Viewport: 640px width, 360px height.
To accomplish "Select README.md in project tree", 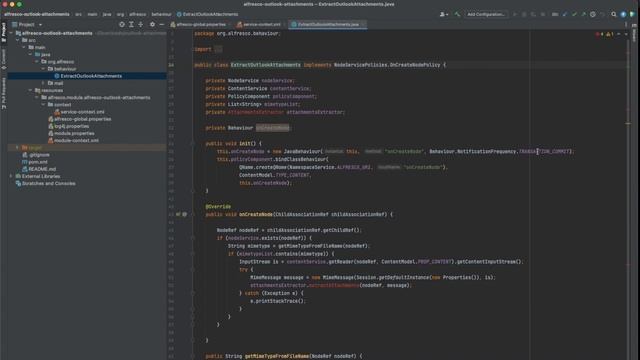I will 42,169.
